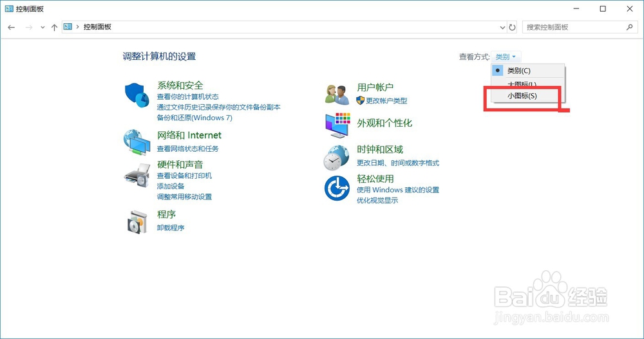Go back with the left arrow
644x339 pixels.
point(12,27)
